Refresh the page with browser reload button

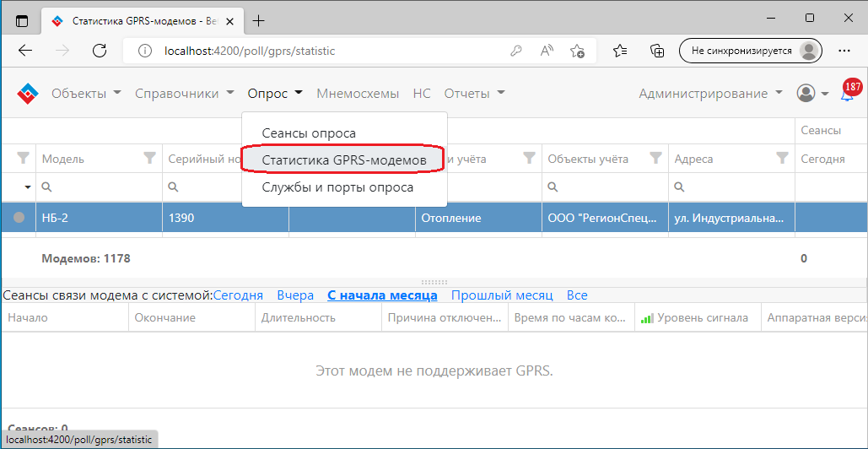coord(100,51)
